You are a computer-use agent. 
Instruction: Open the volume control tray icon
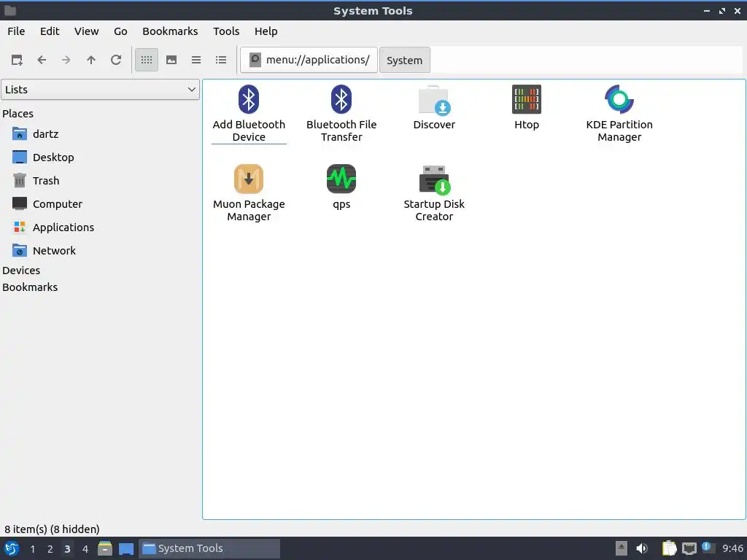pyautogui.click(x=642, y=548)
